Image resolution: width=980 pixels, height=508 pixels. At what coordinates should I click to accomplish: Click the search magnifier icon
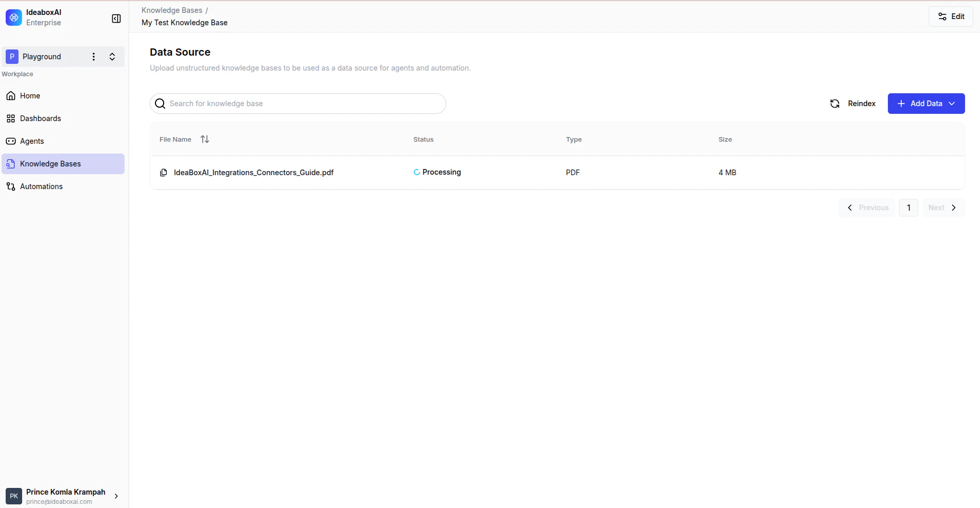pos(160,104)
